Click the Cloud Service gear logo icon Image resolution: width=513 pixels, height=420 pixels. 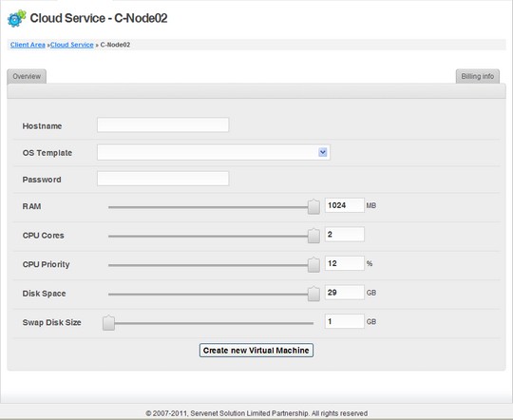pos(17,18)
